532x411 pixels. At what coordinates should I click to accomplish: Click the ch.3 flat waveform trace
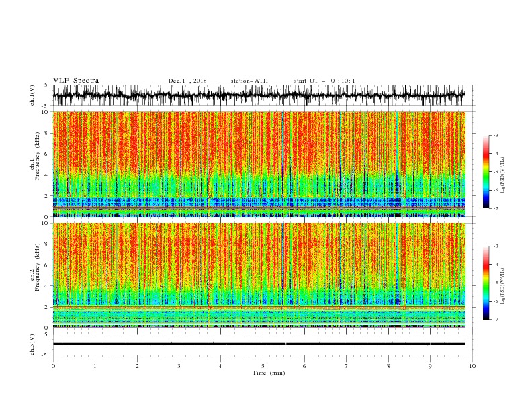[x=259, y=344]
